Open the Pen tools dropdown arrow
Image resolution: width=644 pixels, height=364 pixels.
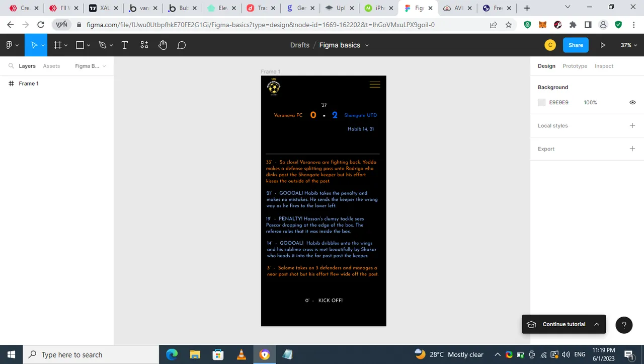[111, 45]
